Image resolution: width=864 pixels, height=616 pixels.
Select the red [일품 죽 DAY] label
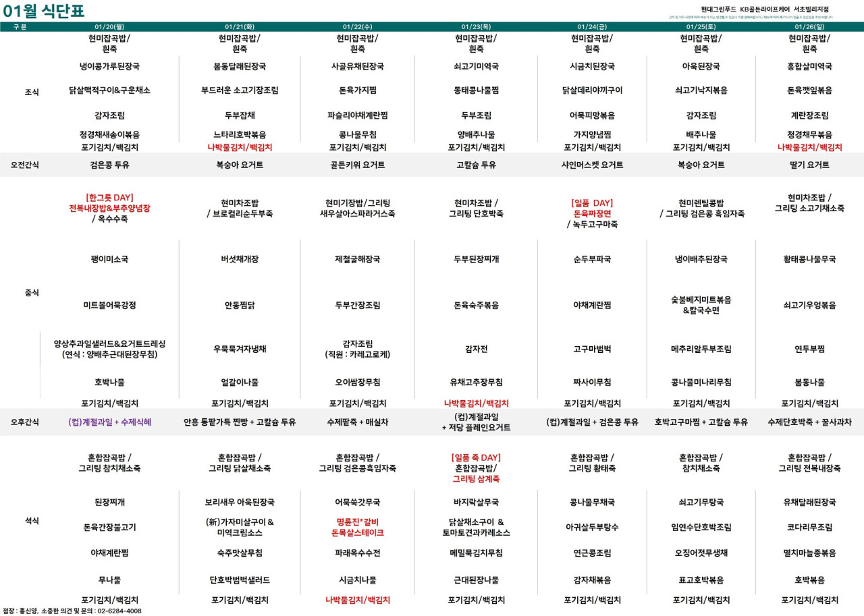[476, 457]
